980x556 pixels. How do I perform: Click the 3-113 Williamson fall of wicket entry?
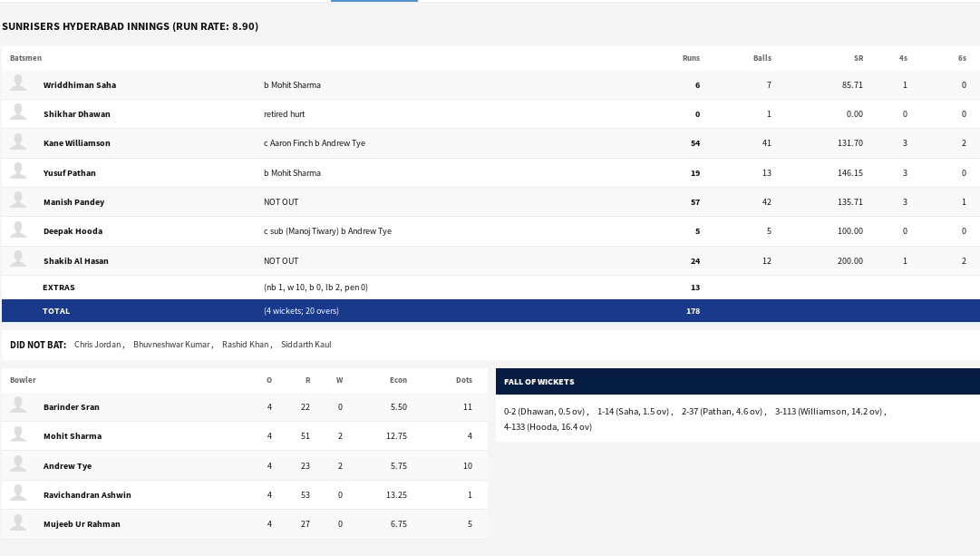(828, 412)
